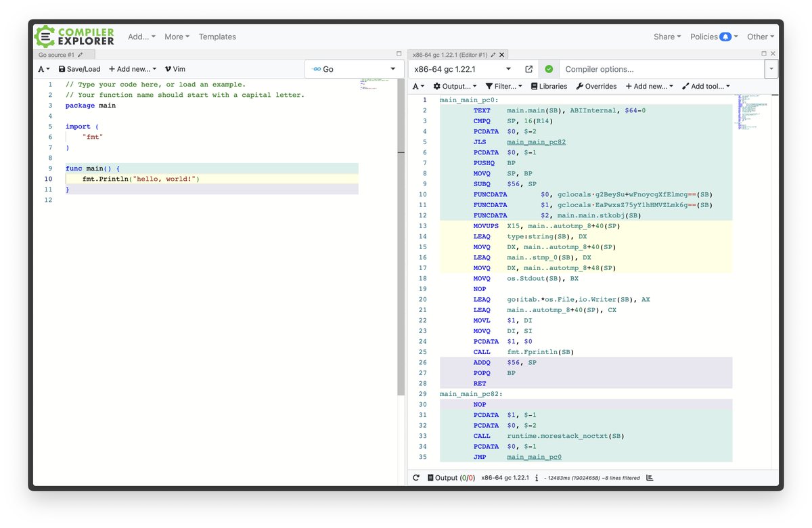Click the compiler info 'i' icon
This screenshot has height=528, width=812.
pos(537,478)
